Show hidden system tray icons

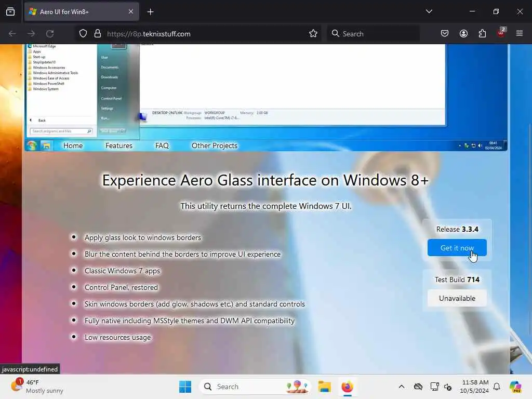pyautogui.click(x=402, y=387)
